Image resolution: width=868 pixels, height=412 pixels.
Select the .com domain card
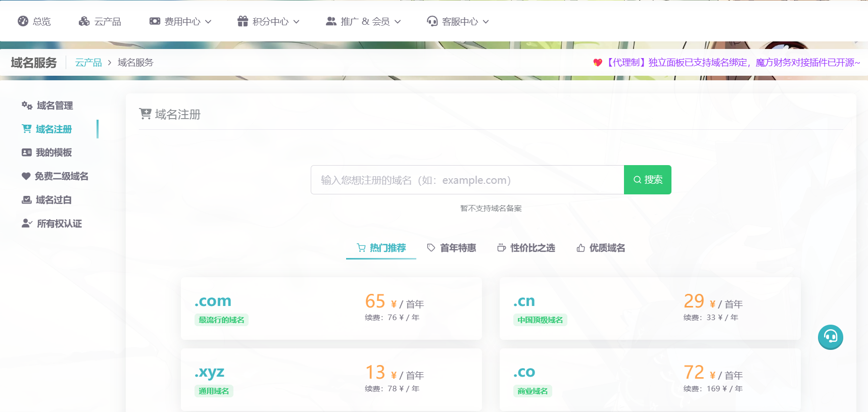click(331, 308)
